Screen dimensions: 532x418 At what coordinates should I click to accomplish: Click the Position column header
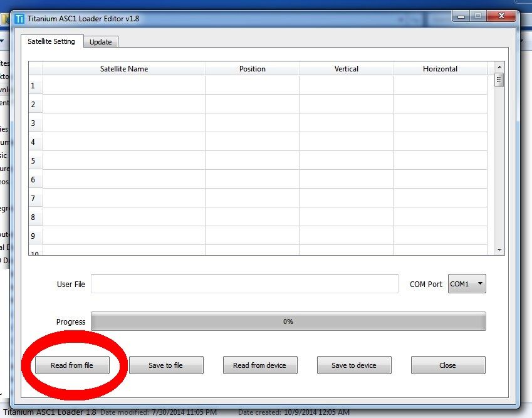(252, 68)
